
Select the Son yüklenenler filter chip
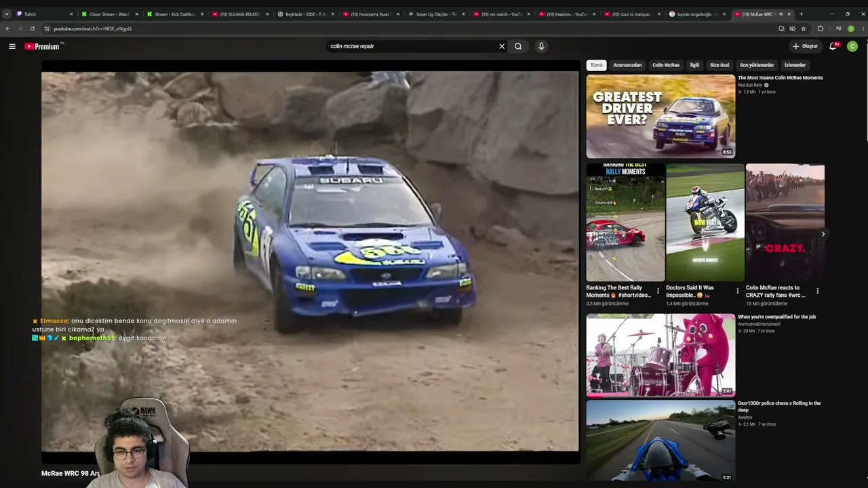(757, 65)
